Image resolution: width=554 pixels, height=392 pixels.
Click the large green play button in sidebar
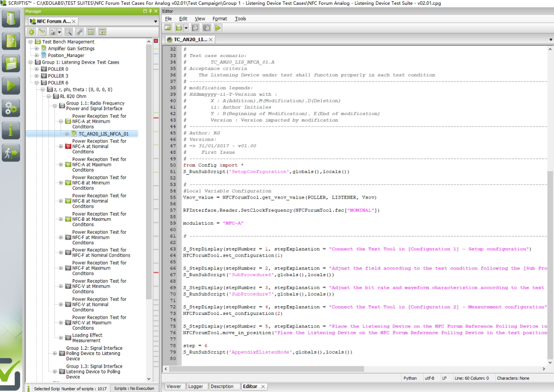coord(11,85)
